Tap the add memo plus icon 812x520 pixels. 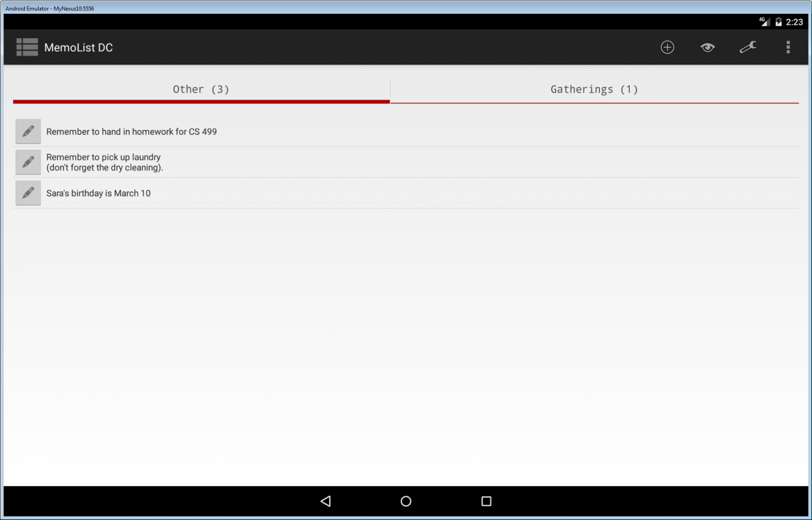point(667,47)
